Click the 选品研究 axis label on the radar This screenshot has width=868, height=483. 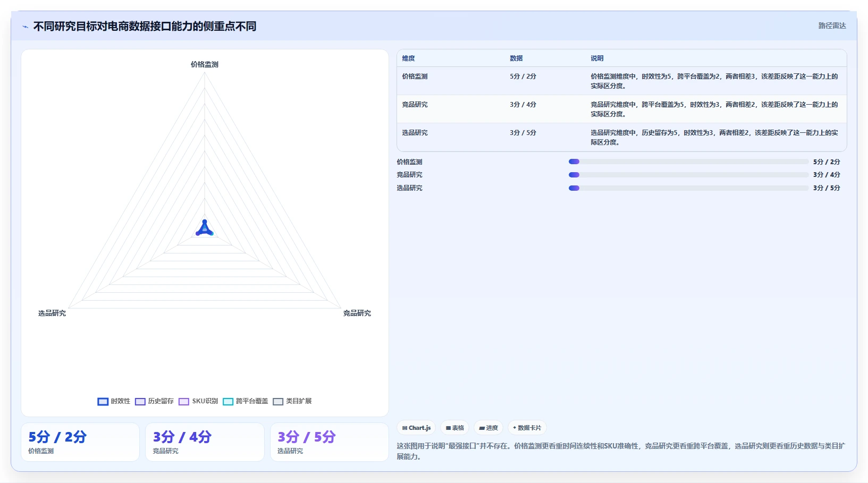click(x=52, y=313)
